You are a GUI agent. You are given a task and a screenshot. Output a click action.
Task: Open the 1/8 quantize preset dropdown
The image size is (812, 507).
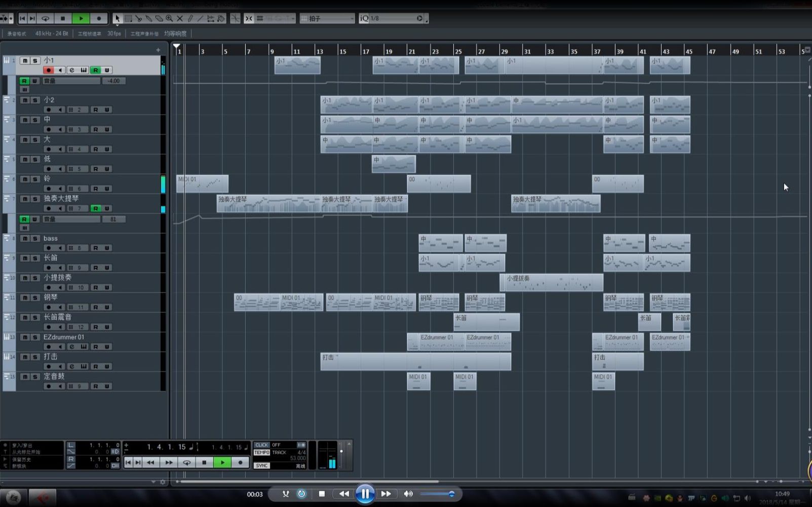tap(396, 18)
